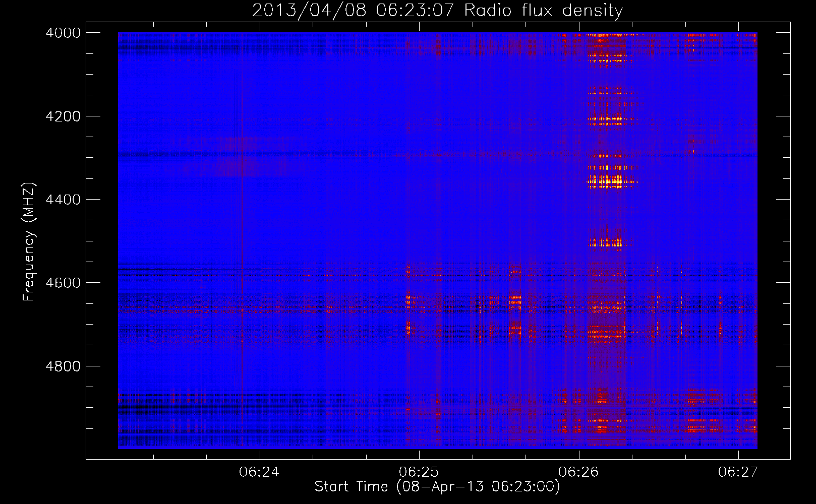The height and width of the screenshot is (504, 816).
Task: Click the 06:24 time tick label
Action: click(259, 472)
